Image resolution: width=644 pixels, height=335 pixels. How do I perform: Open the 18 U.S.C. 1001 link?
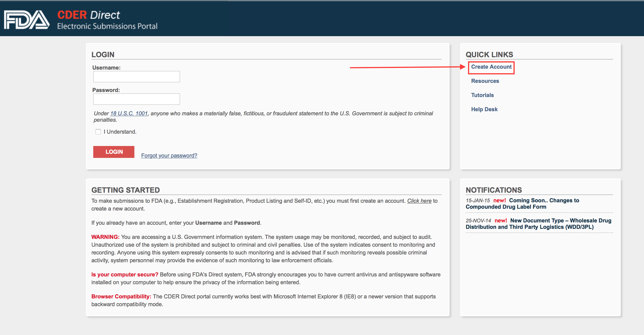tap(129, 113)
